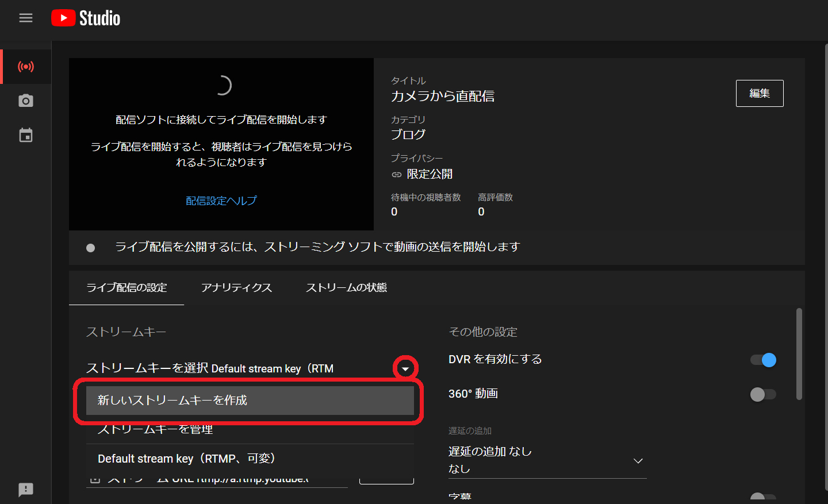Collapse the stream key dropdown arrow
The width and height of the screenshot is (828, 504).
[x=405, y=368]
